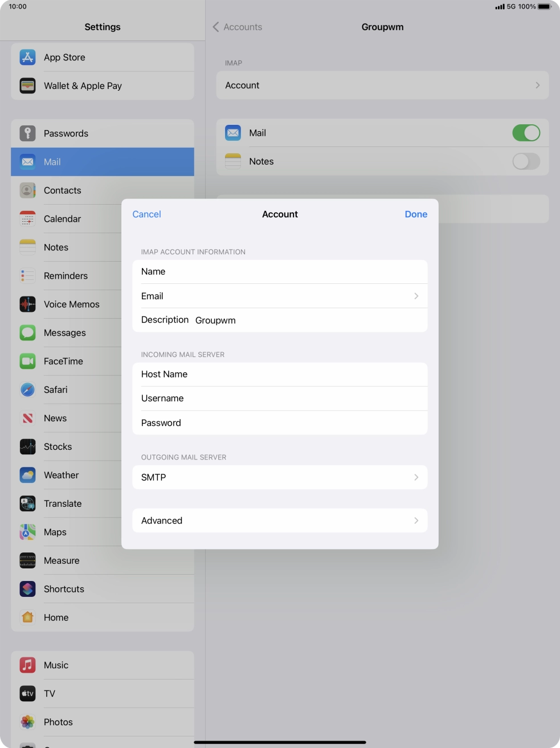Tap the Contacts icon in sidebar
Image resolution: width=560 pixels, height=748 pixels.
(x=27, y=190)
